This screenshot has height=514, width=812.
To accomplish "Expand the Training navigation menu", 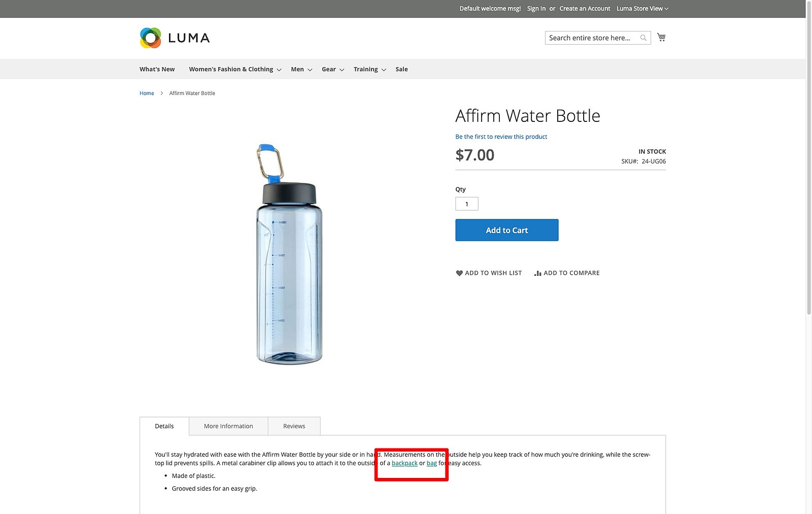I will [x=365, y=69].
